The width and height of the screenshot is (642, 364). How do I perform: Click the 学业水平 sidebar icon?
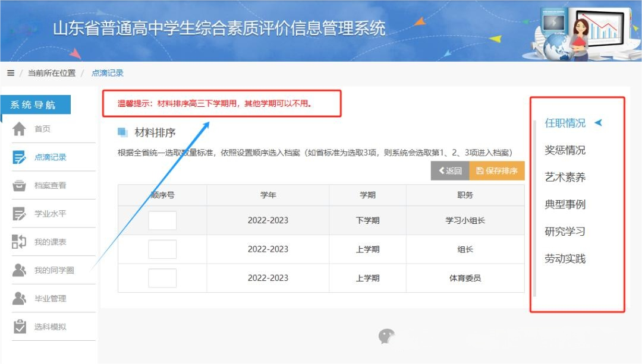tap(20, 214)
